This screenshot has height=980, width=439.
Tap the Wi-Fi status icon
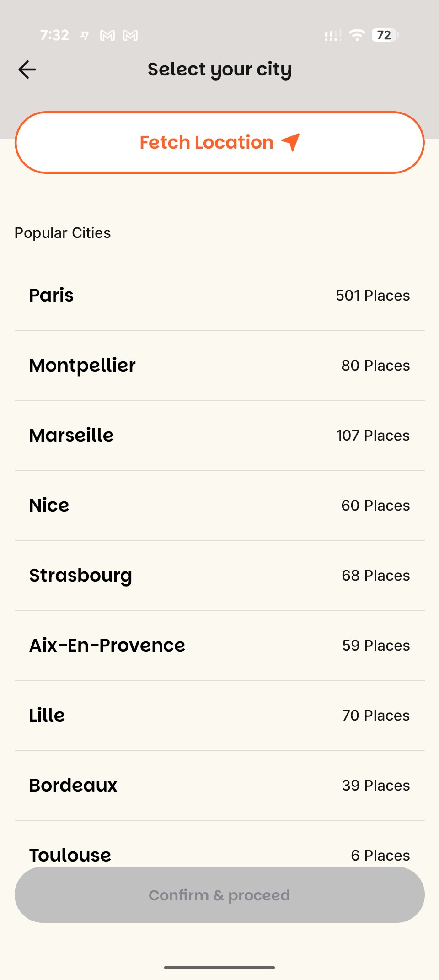pos(357,35)
